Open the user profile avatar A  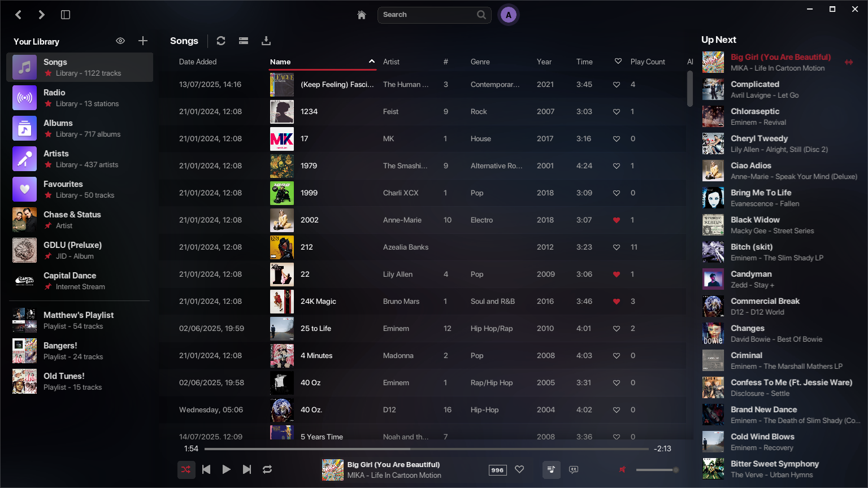point(509,15)
